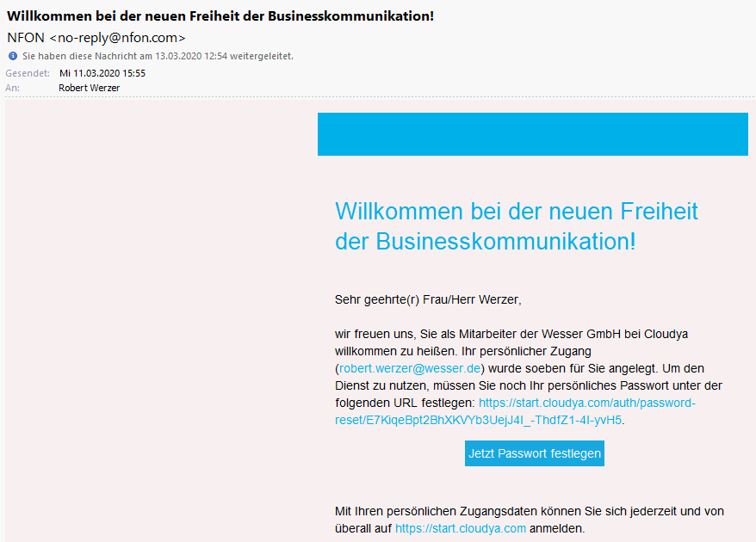Click the sent date Mi 11.03.2020 15:55
756x542 pixels.
click(102, 73)
